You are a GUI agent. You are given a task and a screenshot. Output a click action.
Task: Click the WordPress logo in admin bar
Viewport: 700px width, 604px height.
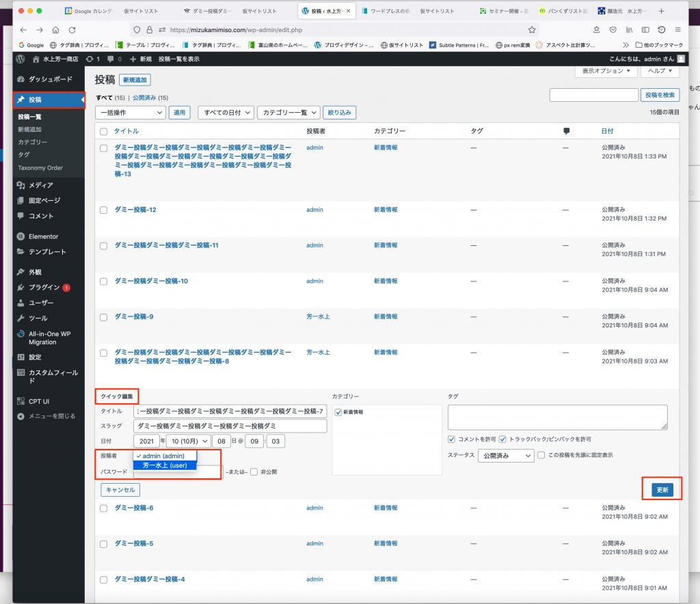click(21, 59)
